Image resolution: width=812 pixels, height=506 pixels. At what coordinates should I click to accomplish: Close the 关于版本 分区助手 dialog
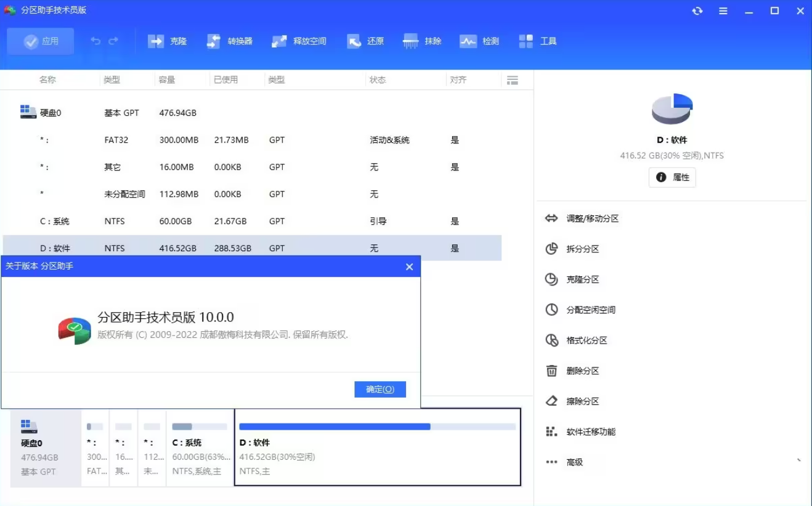(x=409, y=267)
